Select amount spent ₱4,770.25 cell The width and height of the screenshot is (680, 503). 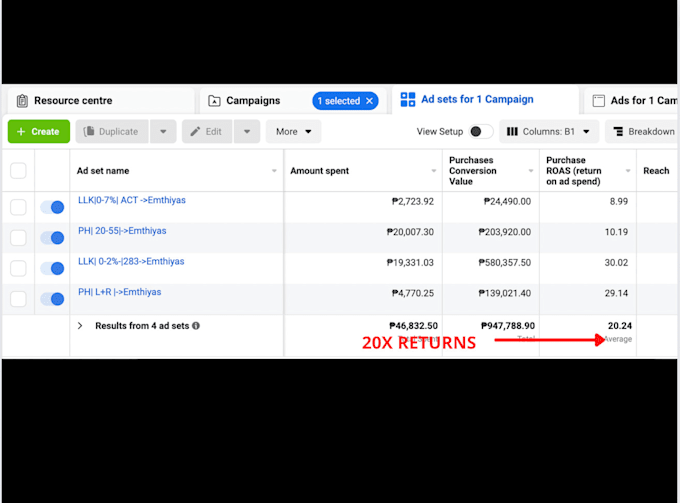click(412, 293)
